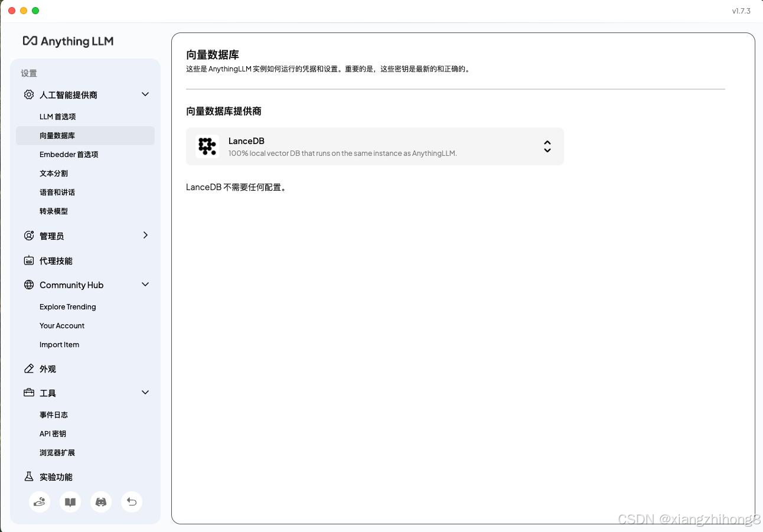The image size is (763, 532).
Task: Click the 向量数据库提供商 heading
Action: coord(224,111)
